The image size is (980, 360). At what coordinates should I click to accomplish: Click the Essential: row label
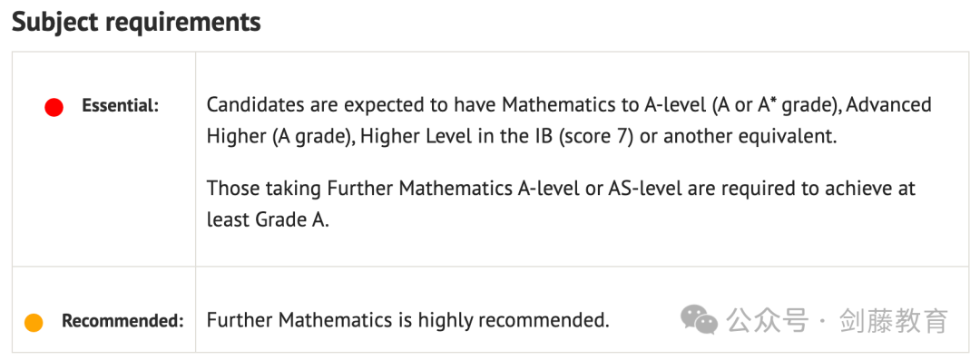tap(121, 106)
